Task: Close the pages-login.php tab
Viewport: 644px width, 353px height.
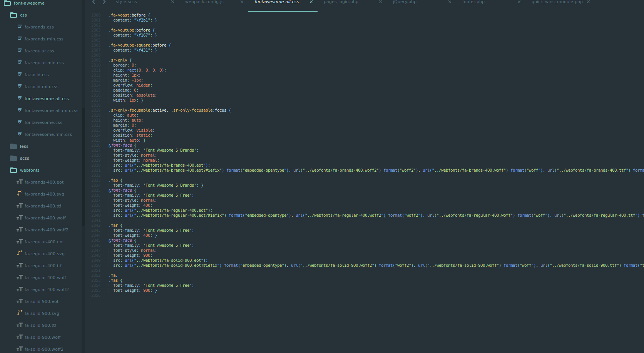Action: coord(380,2)
